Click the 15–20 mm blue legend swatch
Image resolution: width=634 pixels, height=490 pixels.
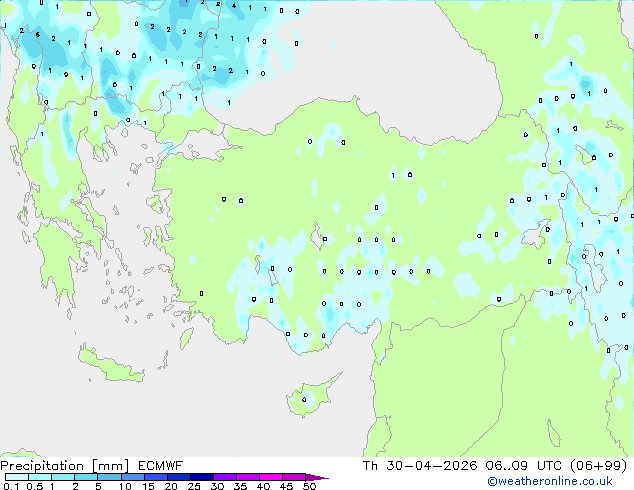click(x=156, y=477)
